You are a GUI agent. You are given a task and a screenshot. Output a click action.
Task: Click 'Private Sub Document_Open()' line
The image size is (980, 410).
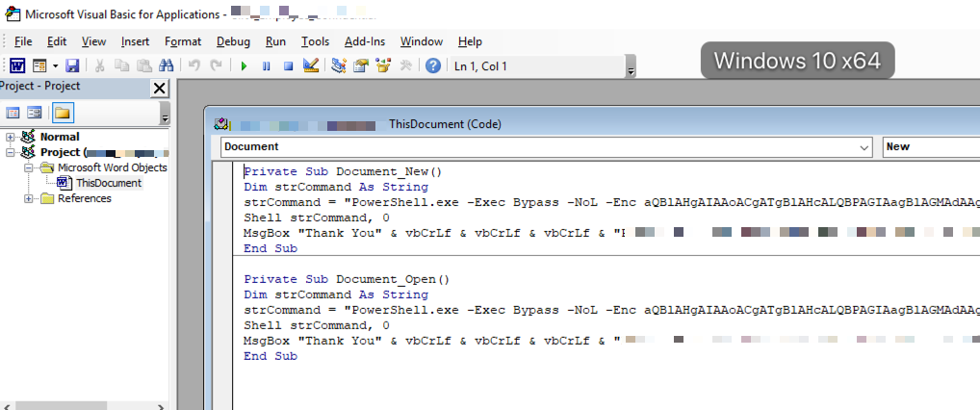(347, 279)
